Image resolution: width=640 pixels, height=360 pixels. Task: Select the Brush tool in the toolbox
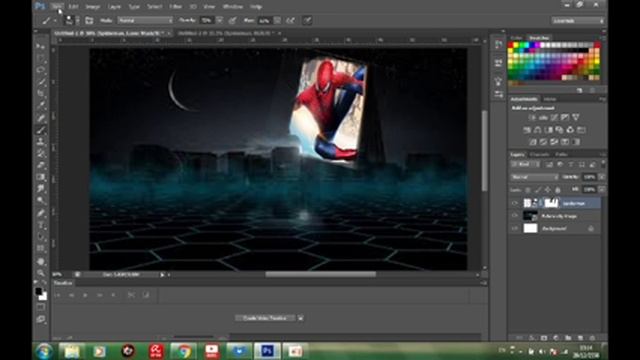pyautogui.click(x=41, y=130)
